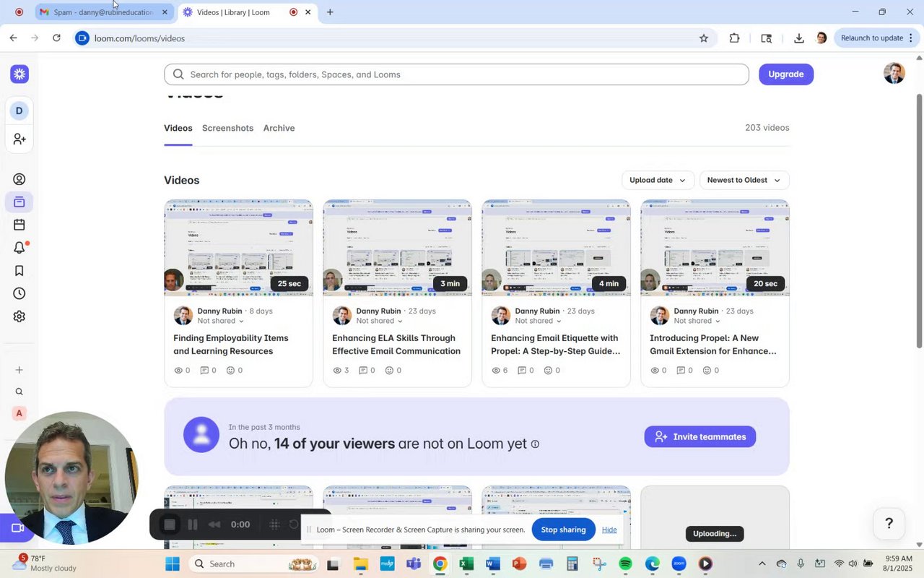Click the 'Hide' link in sharing bar
The image size is (924, 578).
pos(609,530)
